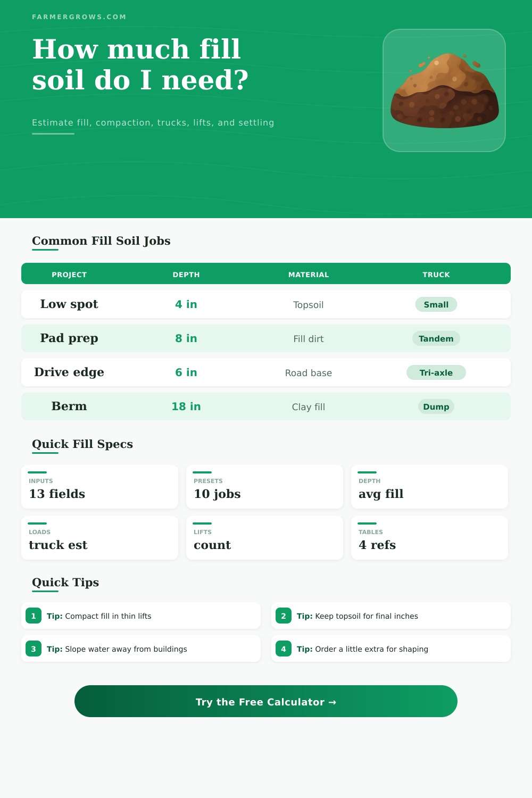Select the Low spot project row
Screen dimensions: 532x798
click(x=266, y=304)
